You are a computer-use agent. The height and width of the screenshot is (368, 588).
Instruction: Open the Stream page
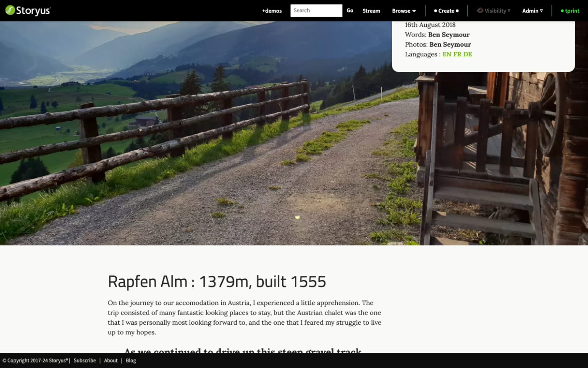pyautogui.click(x=371, y=11)
